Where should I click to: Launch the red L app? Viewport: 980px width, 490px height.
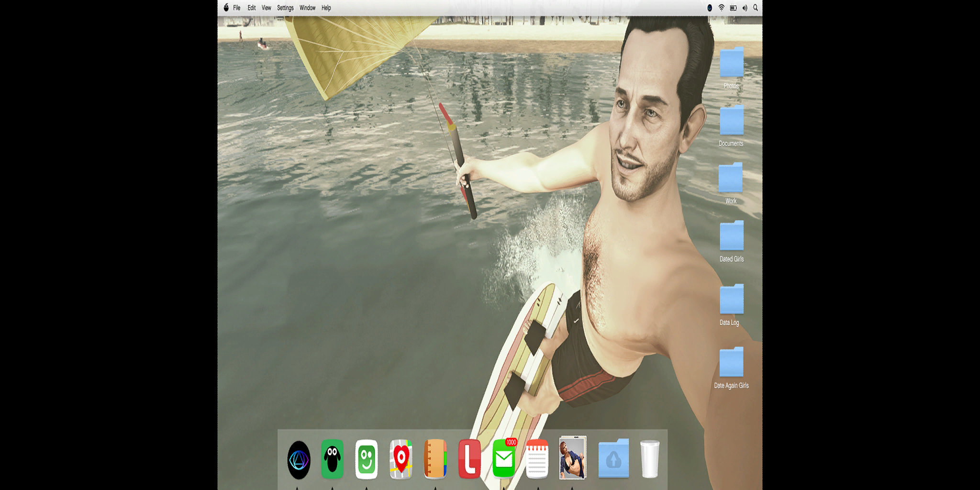tap(469, 459)
